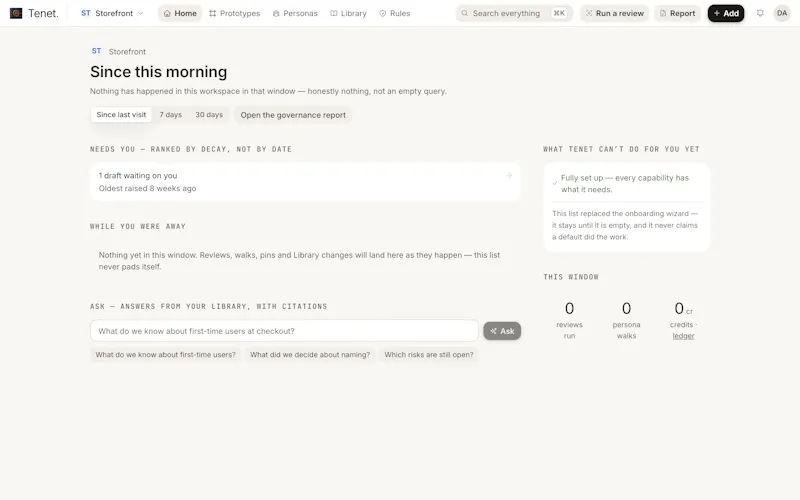This screenshot has width=800, height=500.
Task: Open the Storefront workspace switcher dropdown
Action: click(x=112, y=13)
